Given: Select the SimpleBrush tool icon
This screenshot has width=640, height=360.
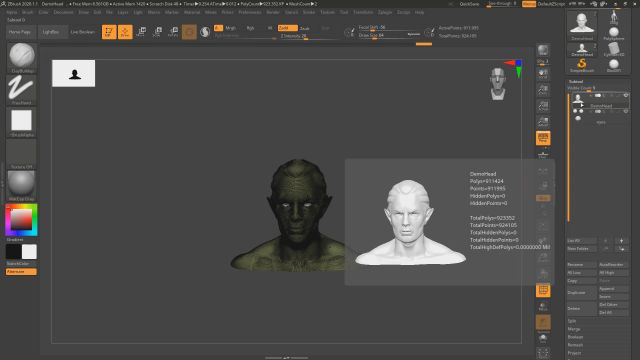Looking at the screenshot, I should [582, 65].
